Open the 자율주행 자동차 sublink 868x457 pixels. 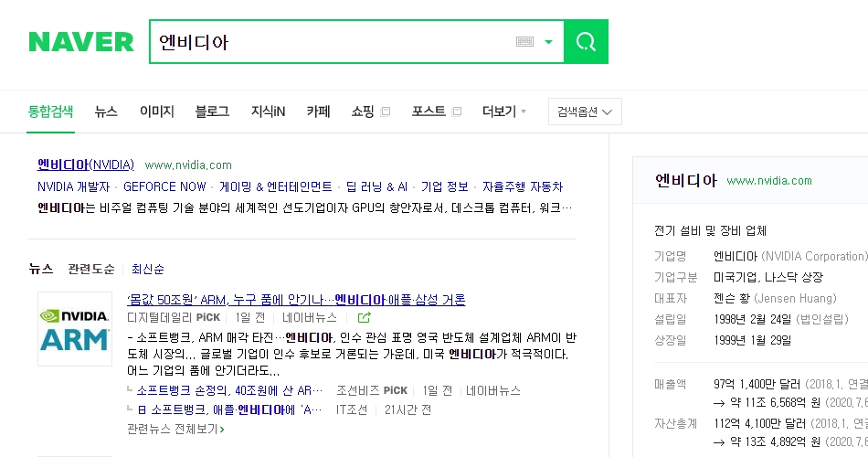click(523, 186)
